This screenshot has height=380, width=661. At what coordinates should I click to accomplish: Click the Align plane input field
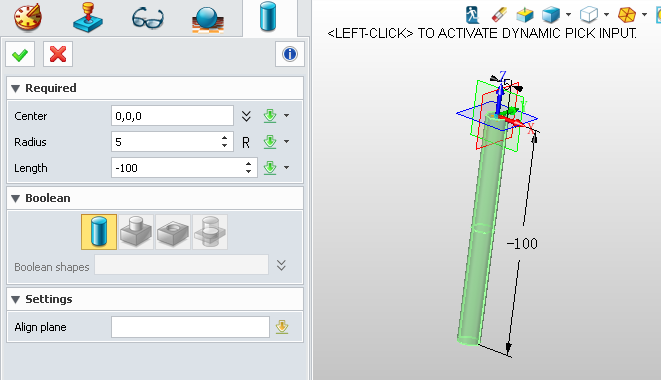coord(190,327)
